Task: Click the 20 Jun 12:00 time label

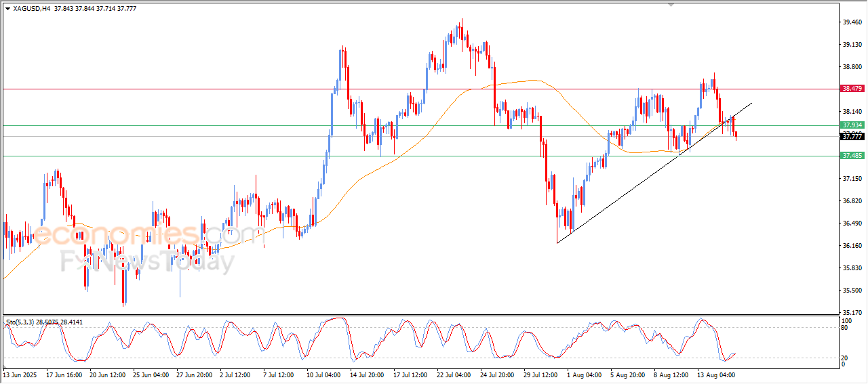Action: pos(108,374)
